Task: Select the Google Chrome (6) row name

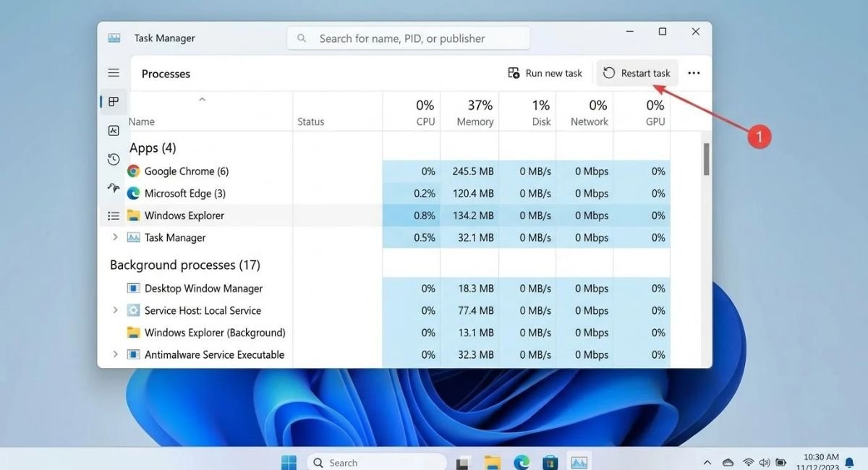Action: click(187, 171)
